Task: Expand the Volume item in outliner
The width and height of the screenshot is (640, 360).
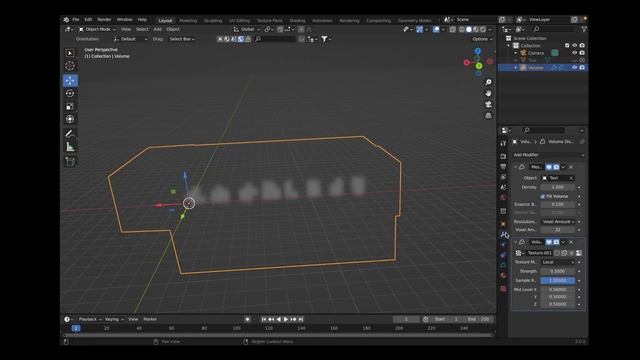Action: pos(516,67)
